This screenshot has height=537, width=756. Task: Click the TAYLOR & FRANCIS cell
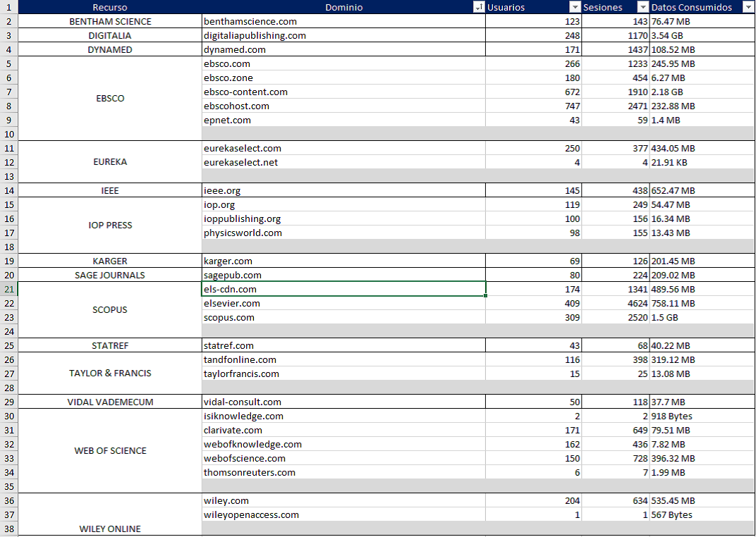(110, 374)
